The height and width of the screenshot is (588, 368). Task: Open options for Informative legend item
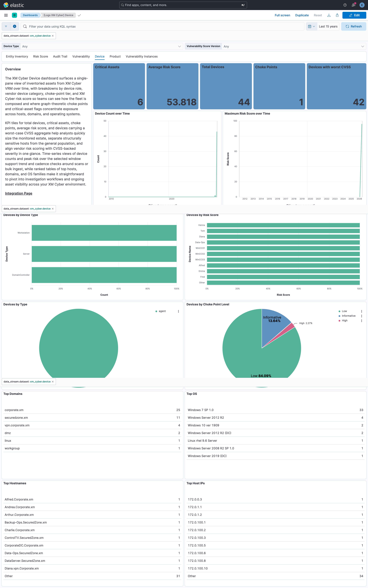(x=361, y=316)
